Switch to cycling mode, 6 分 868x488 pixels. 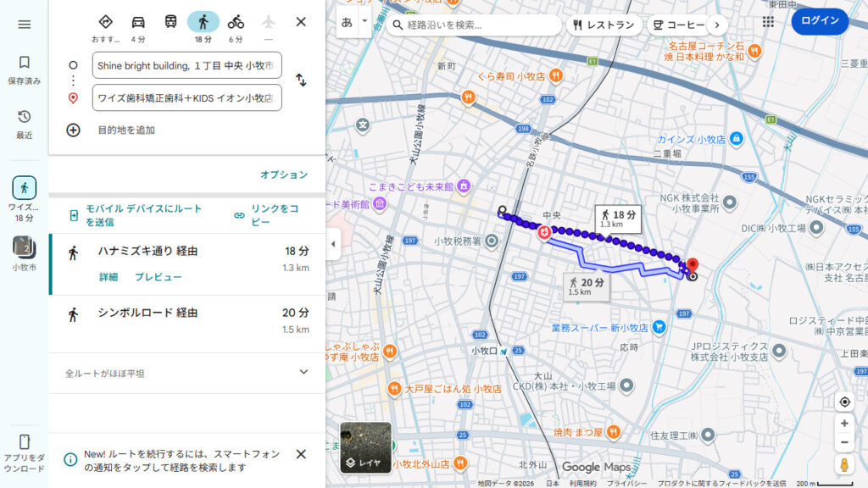point(236,28)
